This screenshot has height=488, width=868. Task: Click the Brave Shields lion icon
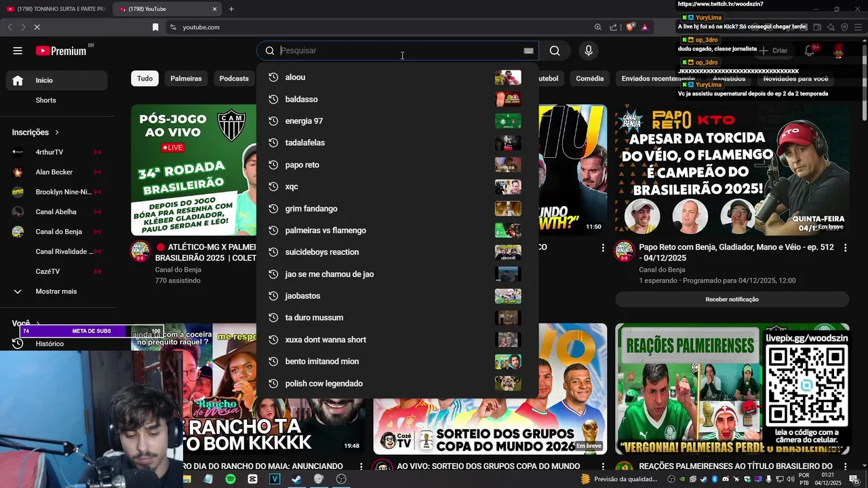click(x=630, y=27)
